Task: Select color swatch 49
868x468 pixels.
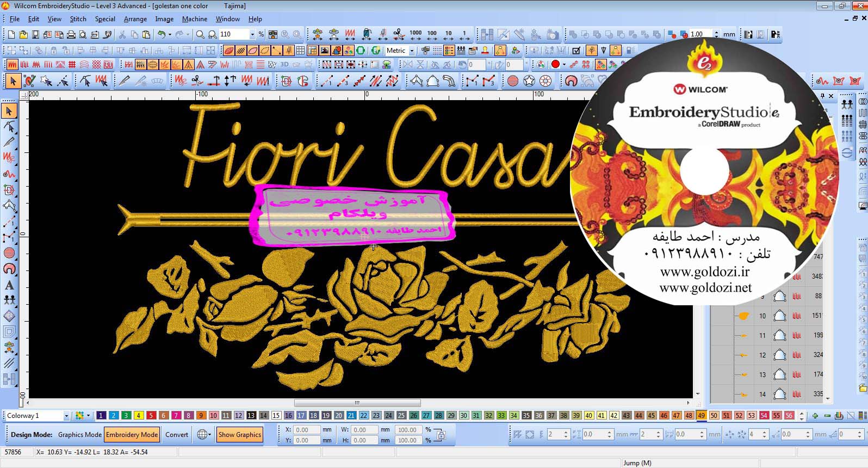Action: (702, 416)
